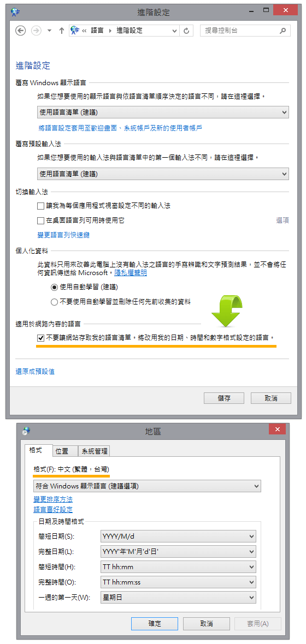
Task: Open the 變更語言列快速鍵 link
Action: click(x=63, y=235)
